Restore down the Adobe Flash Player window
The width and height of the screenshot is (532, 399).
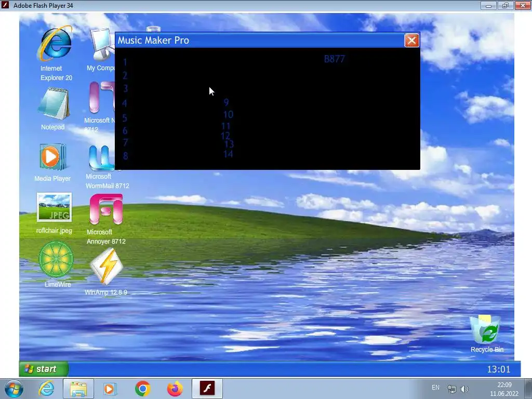point(505,5)
